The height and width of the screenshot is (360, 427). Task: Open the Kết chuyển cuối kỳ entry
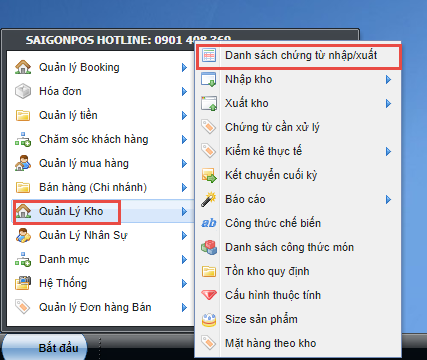click(x=298, y=175)
